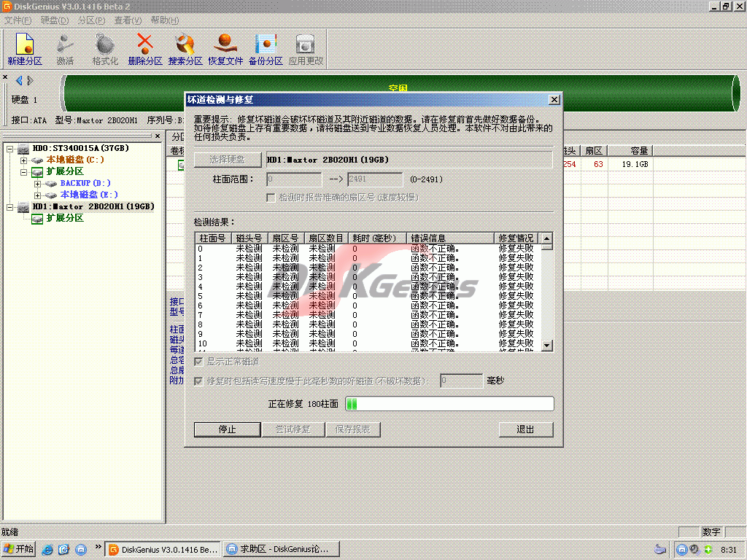Click the milliseconds threshold input field
The height and width of the screenshot is (560, 747).
(461, 381)
